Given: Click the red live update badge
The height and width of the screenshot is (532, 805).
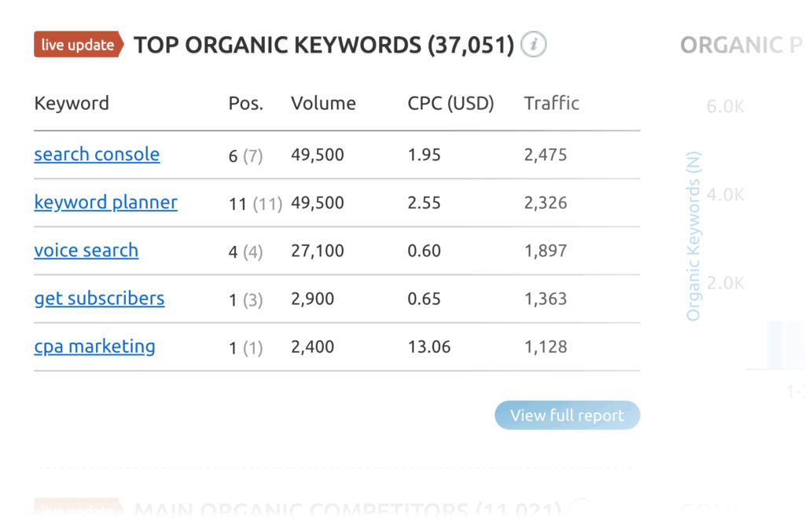Looking at the screenshot, I should click(x=79, y=45).
